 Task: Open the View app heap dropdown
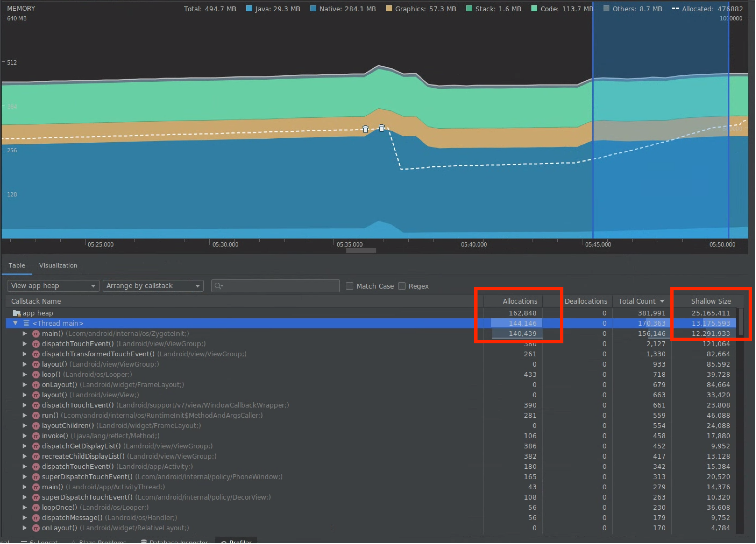pos(52,286)
